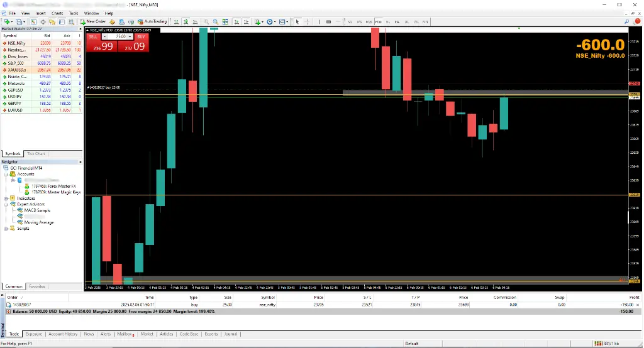Select NSE_Nifty row in Market Watch

click(x=42, y=43)
